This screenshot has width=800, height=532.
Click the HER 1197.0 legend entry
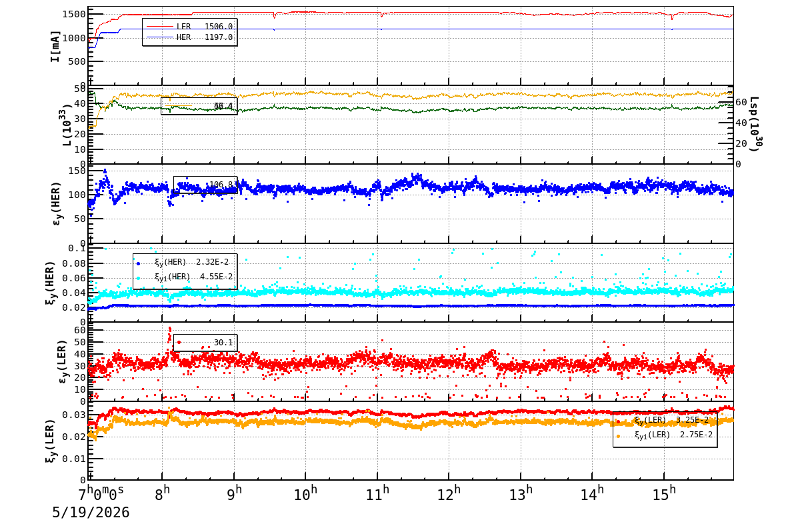[189, 37]
